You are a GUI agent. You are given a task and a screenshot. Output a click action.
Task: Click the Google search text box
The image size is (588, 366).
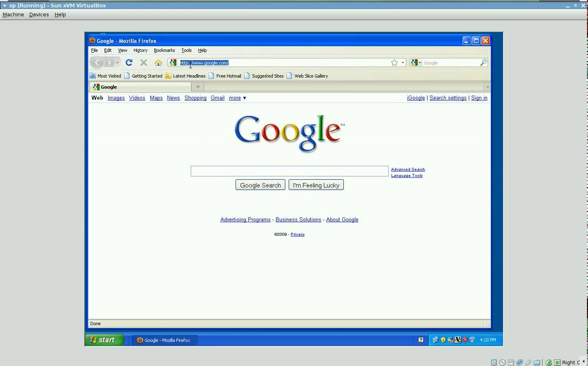tap(289, 171)
